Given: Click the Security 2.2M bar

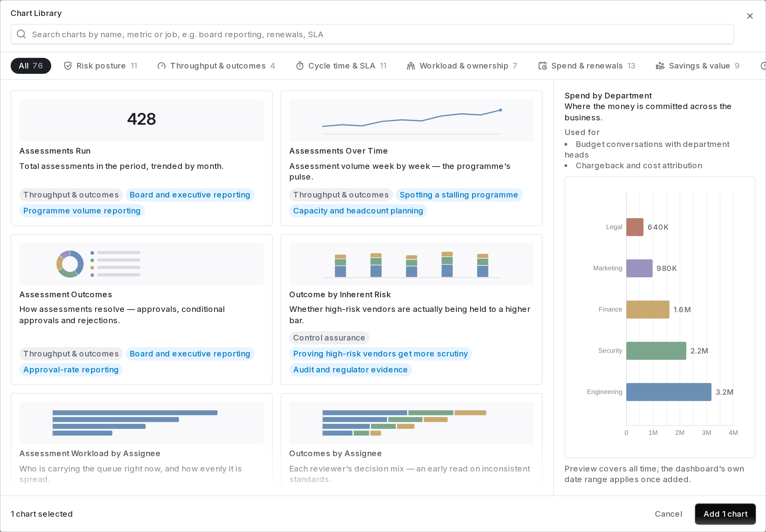Looking at the screenshot, I should [x=656, y=351].
